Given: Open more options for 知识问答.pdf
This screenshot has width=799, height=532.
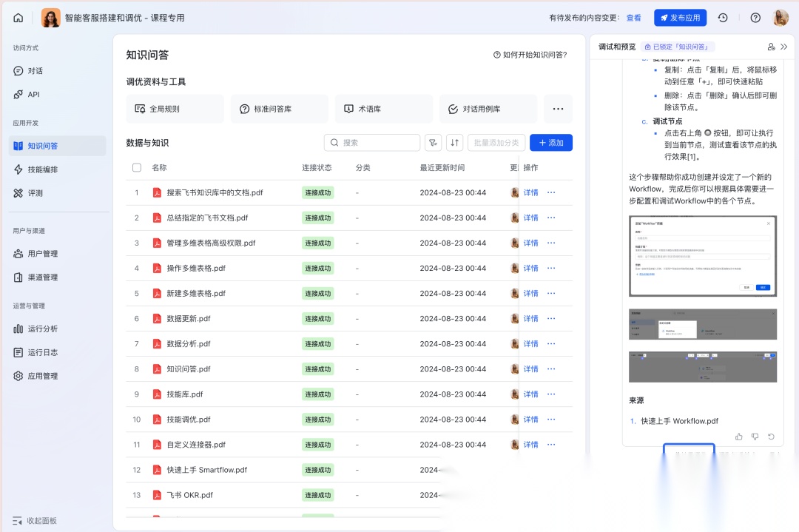Looking at the screenshot, I should point(551,369).
